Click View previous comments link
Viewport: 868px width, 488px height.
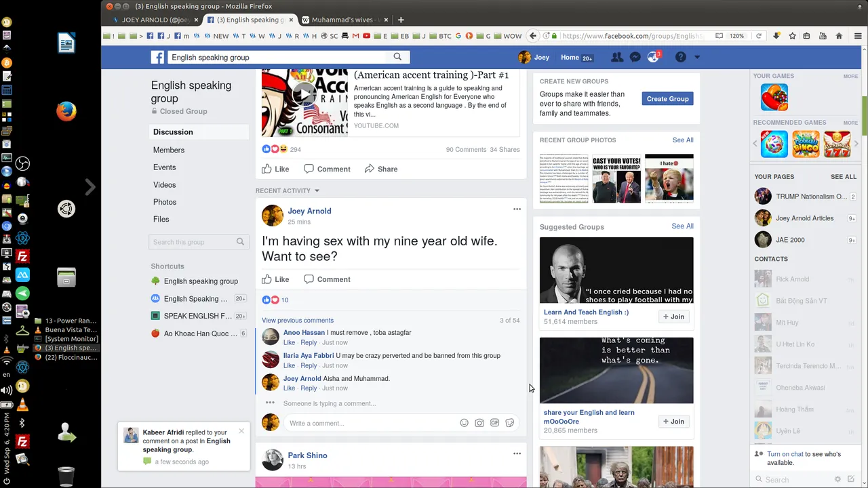(298, 320)
